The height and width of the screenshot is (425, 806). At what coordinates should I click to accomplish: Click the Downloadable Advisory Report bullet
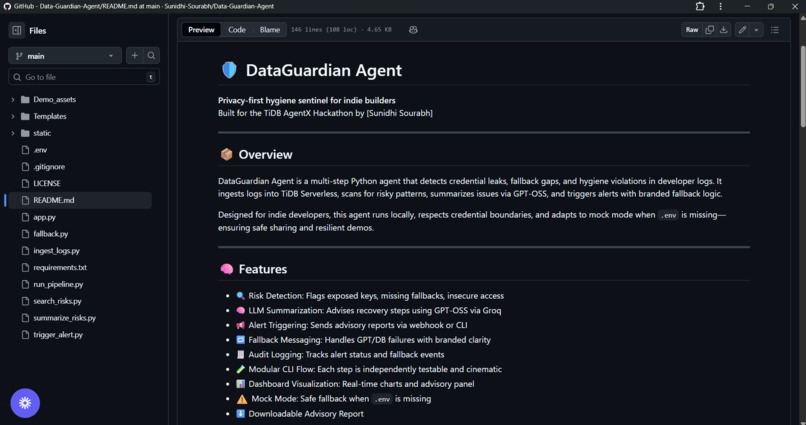(x=306, y=414)
